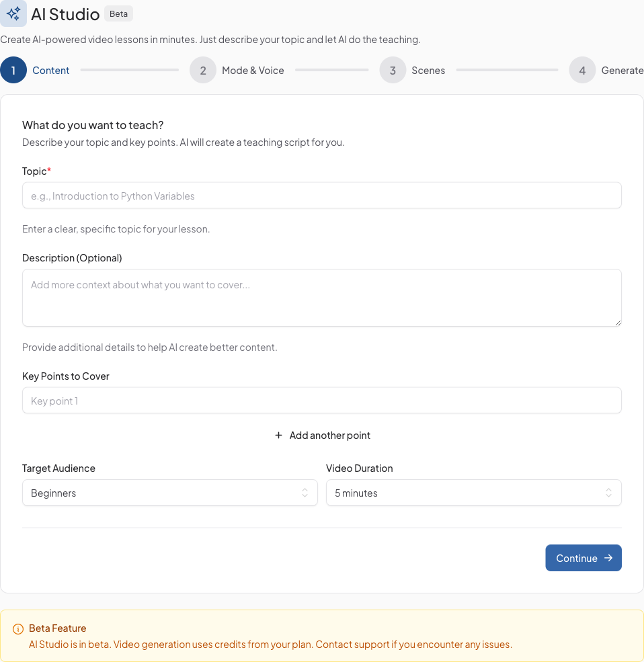Focus the Description text area
Screen dimensions: 644x662
point(321,297)
